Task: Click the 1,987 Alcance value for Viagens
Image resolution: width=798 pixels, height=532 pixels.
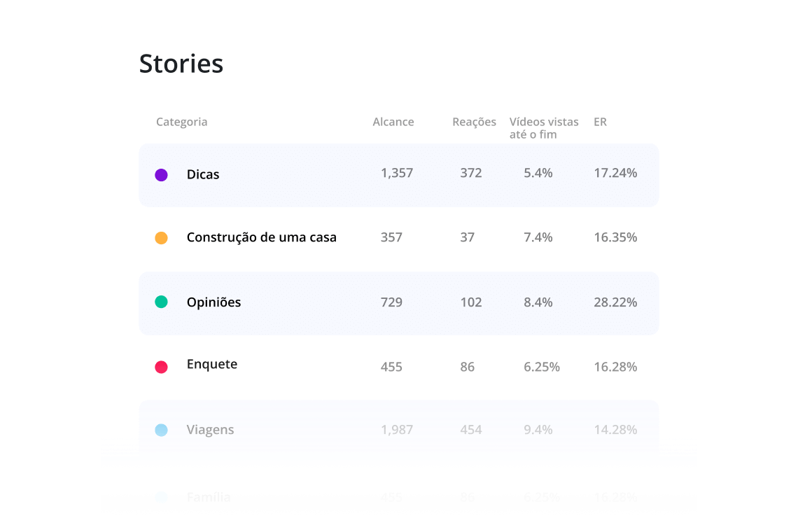Action: 397,430
